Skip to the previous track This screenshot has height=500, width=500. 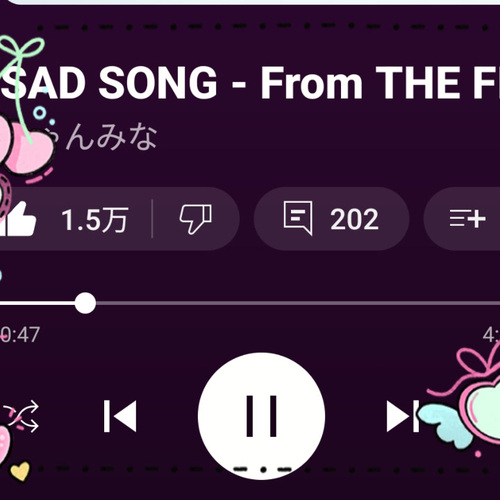coord(120,416)
